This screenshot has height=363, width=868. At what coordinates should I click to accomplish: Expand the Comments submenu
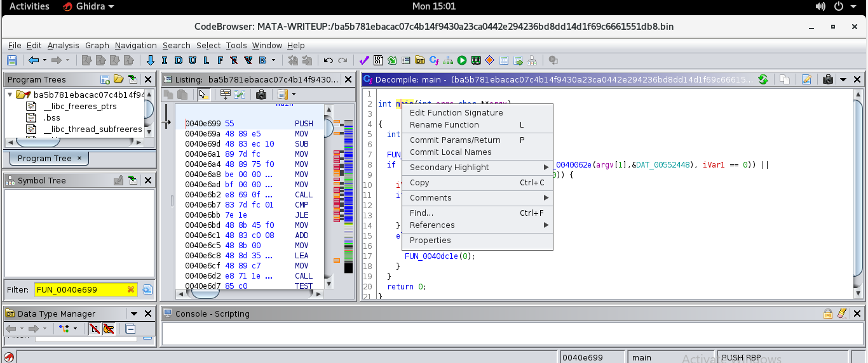(x=477, y=198)
